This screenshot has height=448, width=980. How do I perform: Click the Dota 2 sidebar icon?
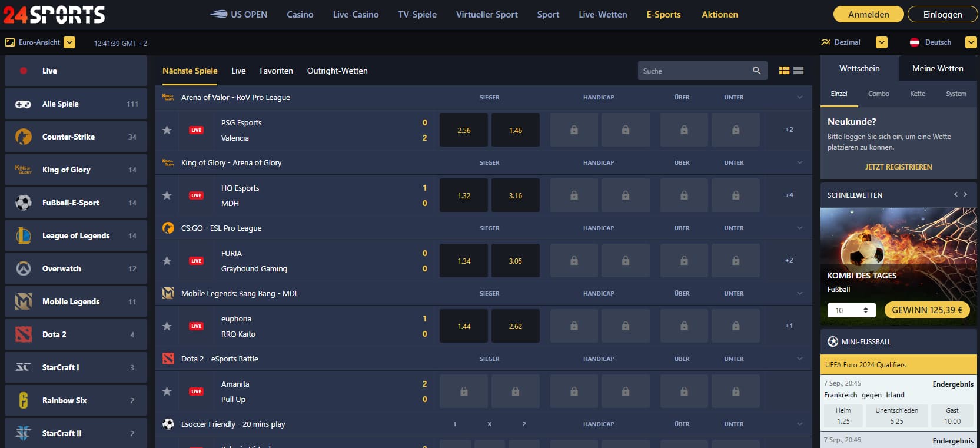point(24,334)
